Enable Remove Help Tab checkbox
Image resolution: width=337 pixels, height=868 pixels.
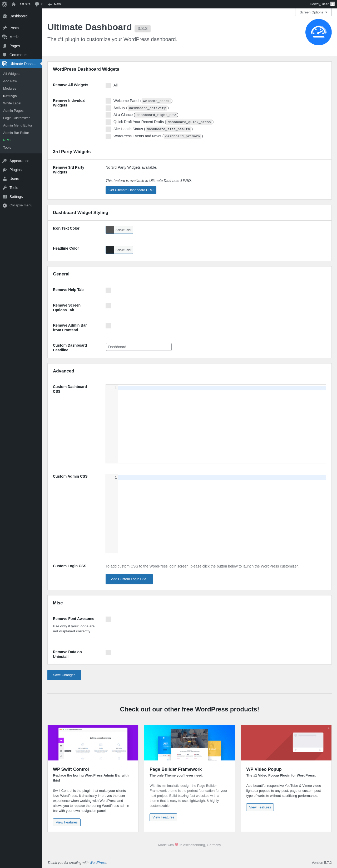tap(108, 290)
